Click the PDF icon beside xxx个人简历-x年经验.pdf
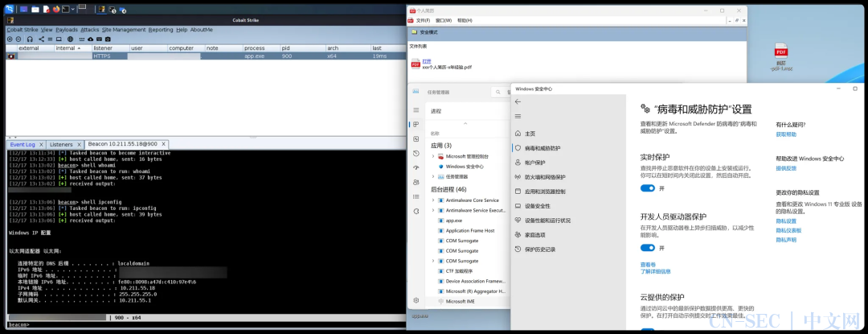 (416, 64)
